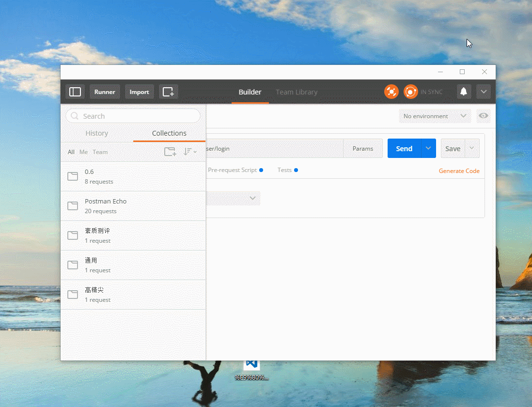Open the desktop file icon %E9%80%

tap(251, 370)
